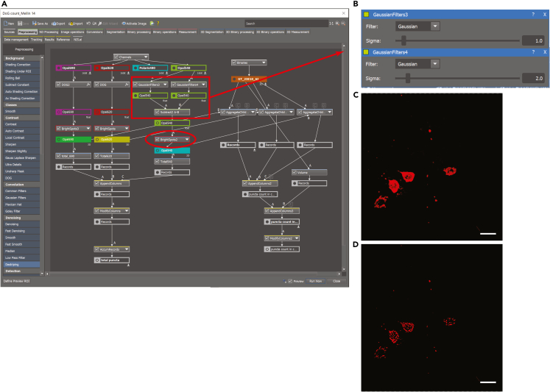Toggle checkbox on BrightSpots2 node
The image size is (550, 392).
coord(158,140)
